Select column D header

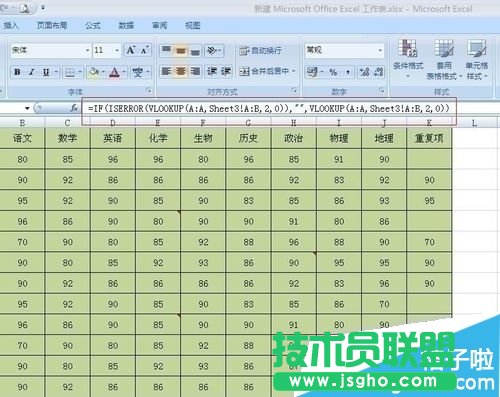pyautogui.click(x=113, y=123)
